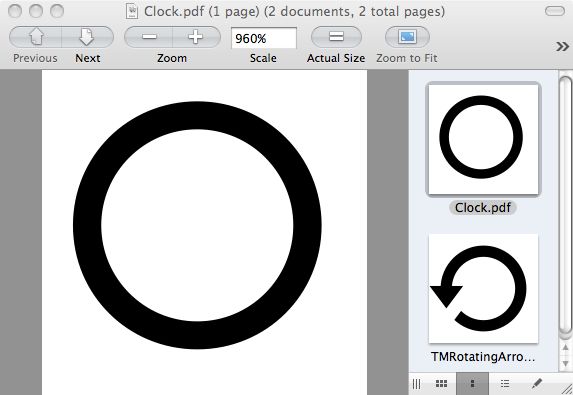
Task: Switch sidebar to contact sheet grid
Action: (441, 384)
